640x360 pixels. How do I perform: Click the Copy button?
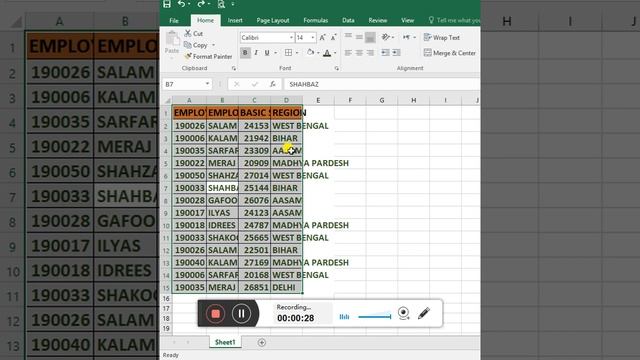tap(196, 45)
